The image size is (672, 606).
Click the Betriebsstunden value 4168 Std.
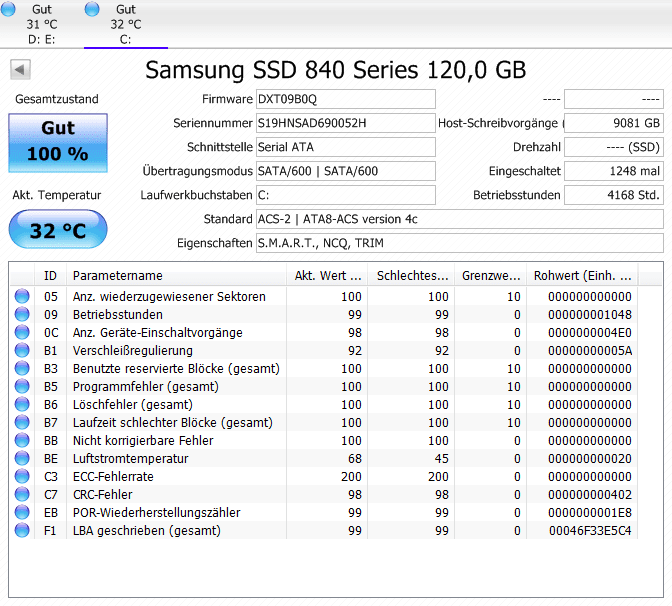coord(614,195)
